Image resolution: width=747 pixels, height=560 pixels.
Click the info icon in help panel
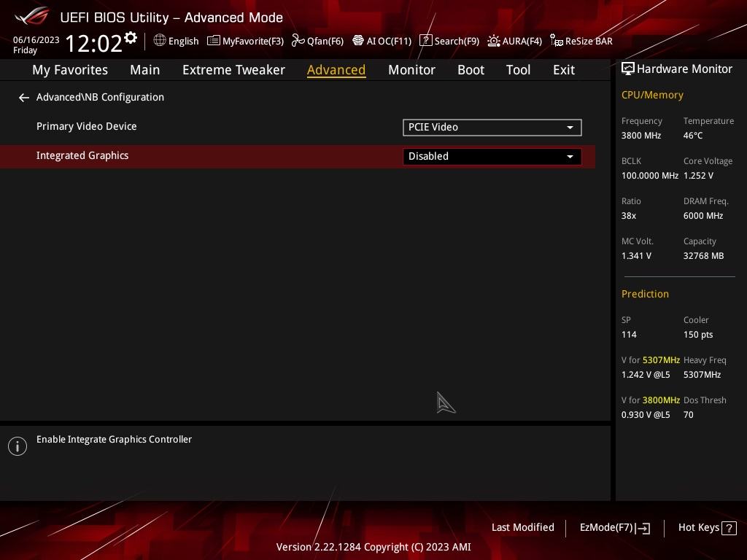(18, 446)
